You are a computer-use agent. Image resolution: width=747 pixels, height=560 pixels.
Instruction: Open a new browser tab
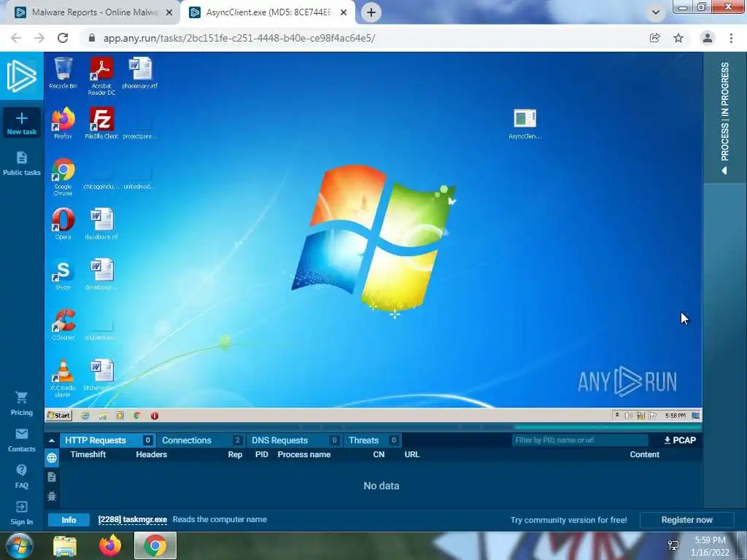click(371, 12)
